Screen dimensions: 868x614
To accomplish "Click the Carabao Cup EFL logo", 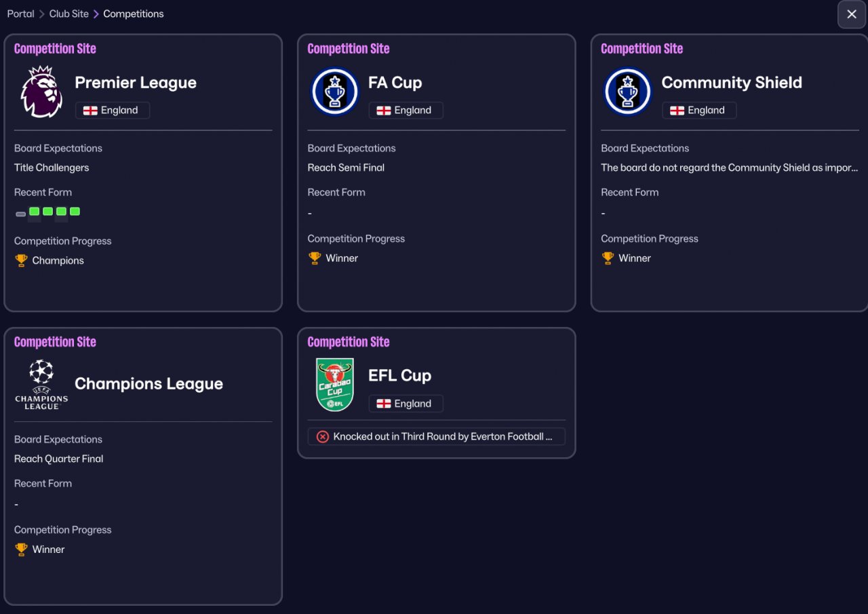I will click(x=335, y=384).
